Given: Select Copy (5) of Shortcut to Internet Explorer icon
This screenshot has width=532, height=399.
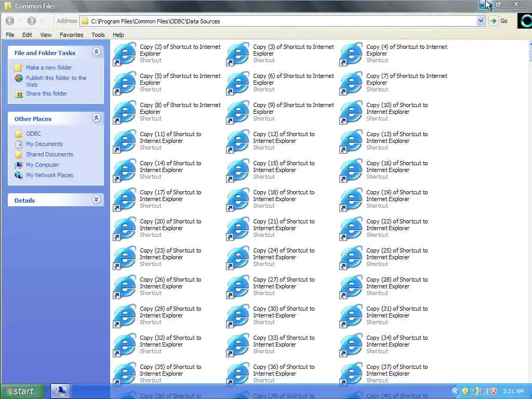Looking at the screenshot, I should point(125,83).
